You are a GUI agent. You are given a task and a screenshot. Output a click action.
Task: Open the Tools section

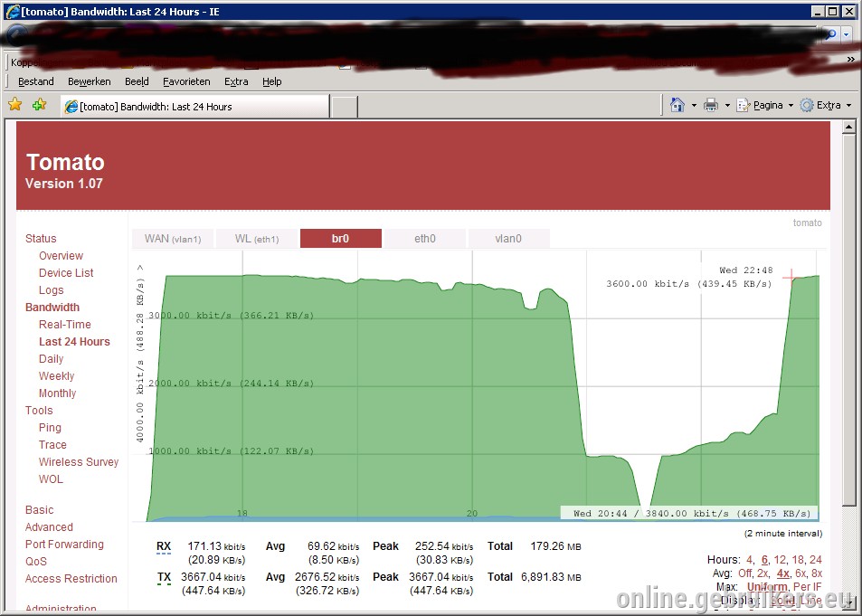(x=39, y=411)
